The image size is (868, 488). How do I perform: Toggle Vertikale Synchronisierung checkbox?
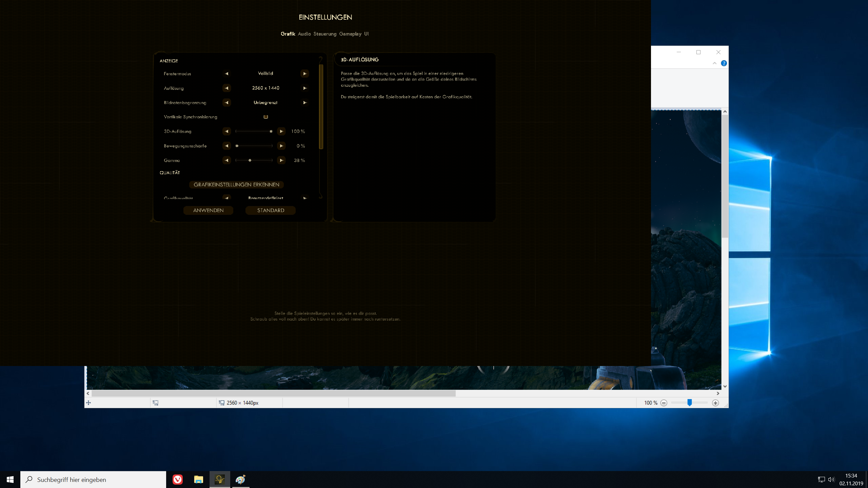tap(266, 117)
